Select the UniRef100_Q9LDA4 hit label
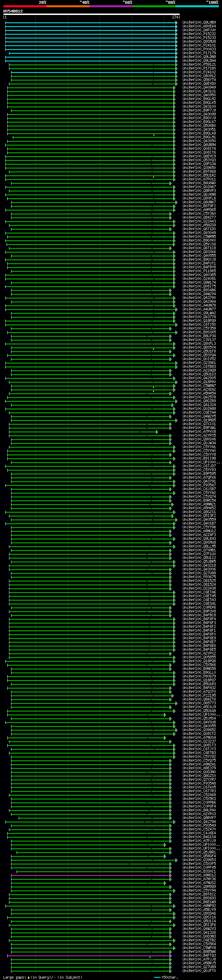Screen dimensions: 222x980 point(199,60)
